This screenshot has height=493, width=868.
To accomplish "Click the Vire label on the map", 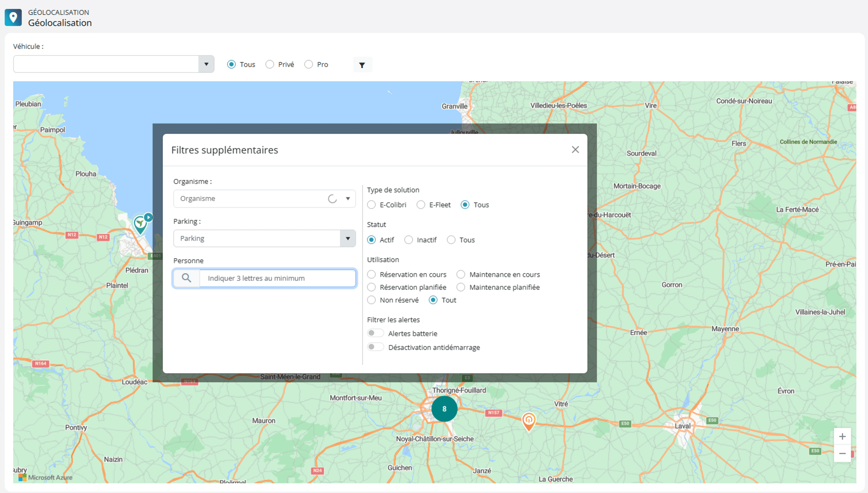I will click(x=650, y=106).
